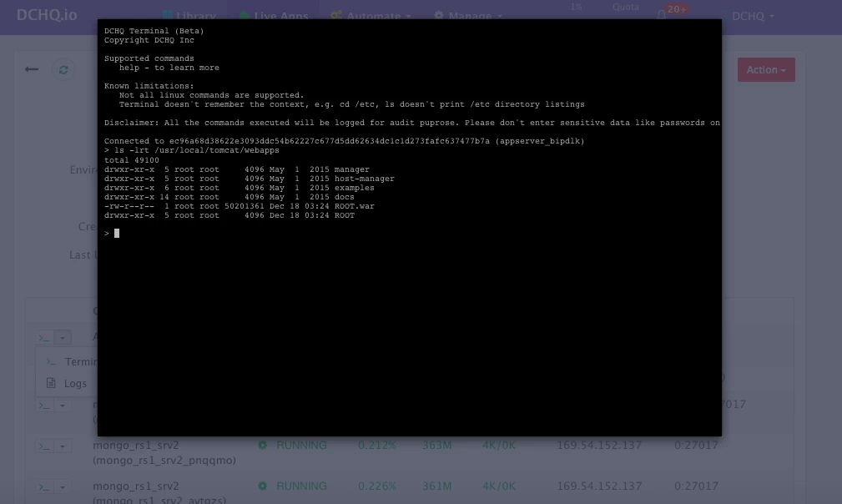This screenshot has height=504, width=842.
Task: Click the gear status icon for mongo_rs1_srv2_pnqqmo
Action: click(x=263, y=445)
